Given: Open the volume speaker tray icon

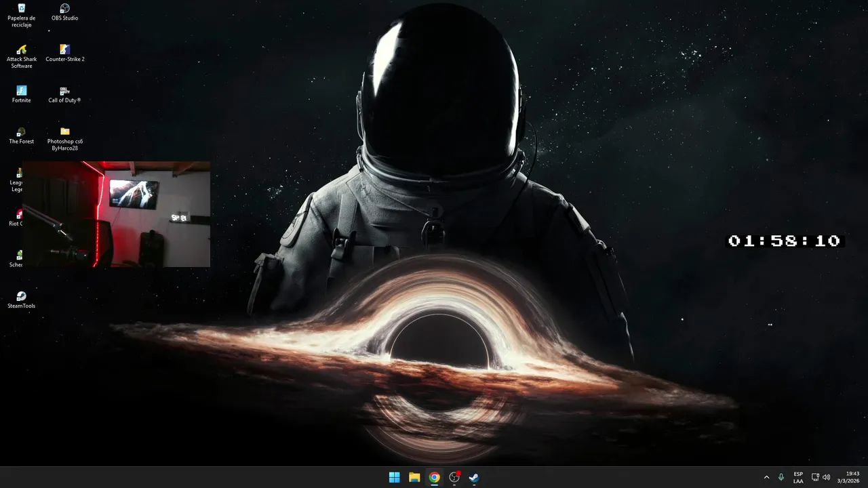Looking at the screenshot, I should [826, 477].
